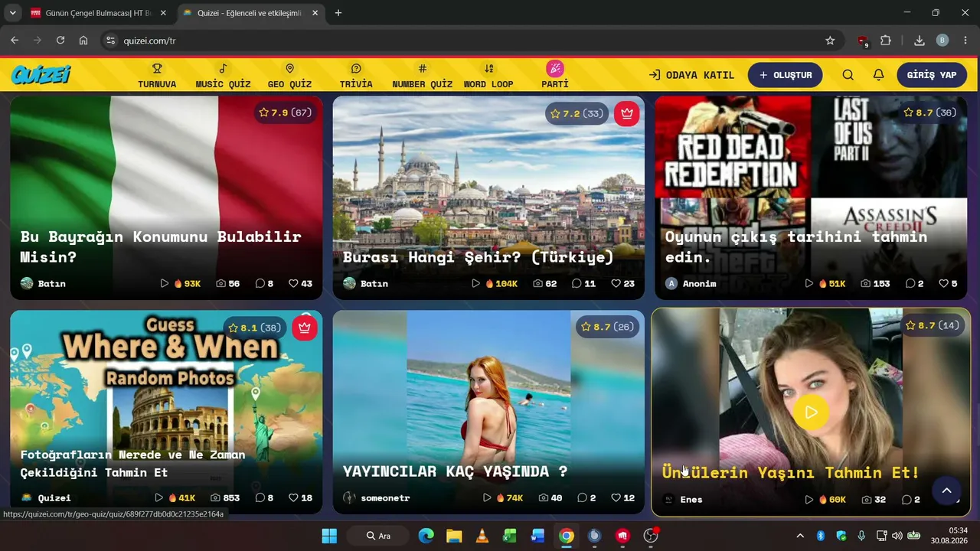Open the site search magnifier

pos(848,75)
